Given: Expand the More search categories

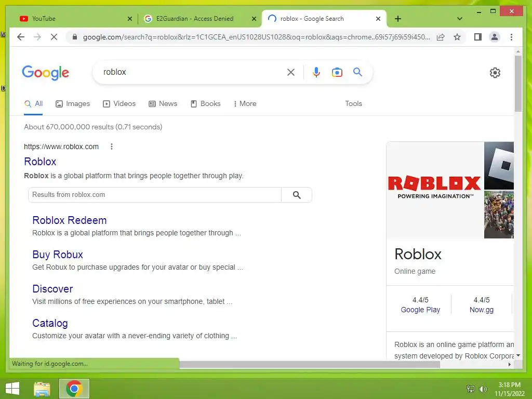Looking at the screenshot, I should (245, 103).
